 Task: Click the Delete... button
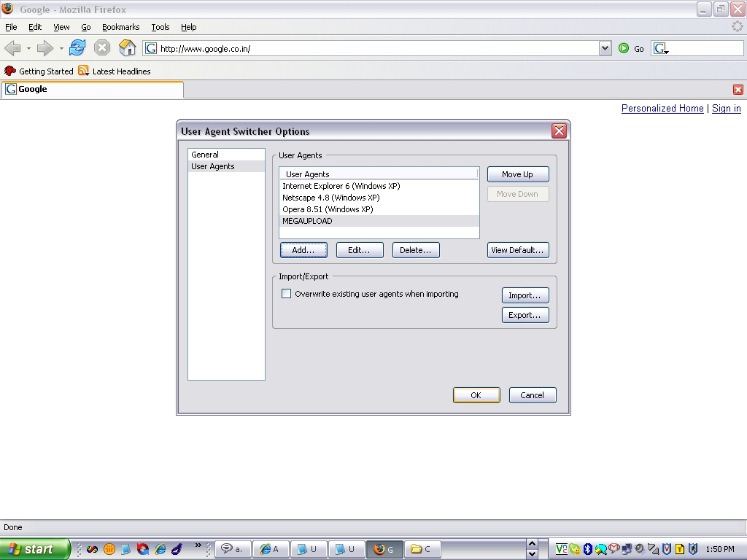pyautogui.click(x=416, y=250)
